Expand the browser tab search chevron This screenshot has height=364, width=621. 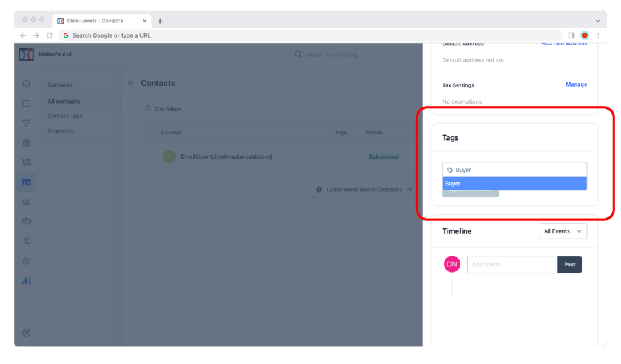click(x=598, y=21)
